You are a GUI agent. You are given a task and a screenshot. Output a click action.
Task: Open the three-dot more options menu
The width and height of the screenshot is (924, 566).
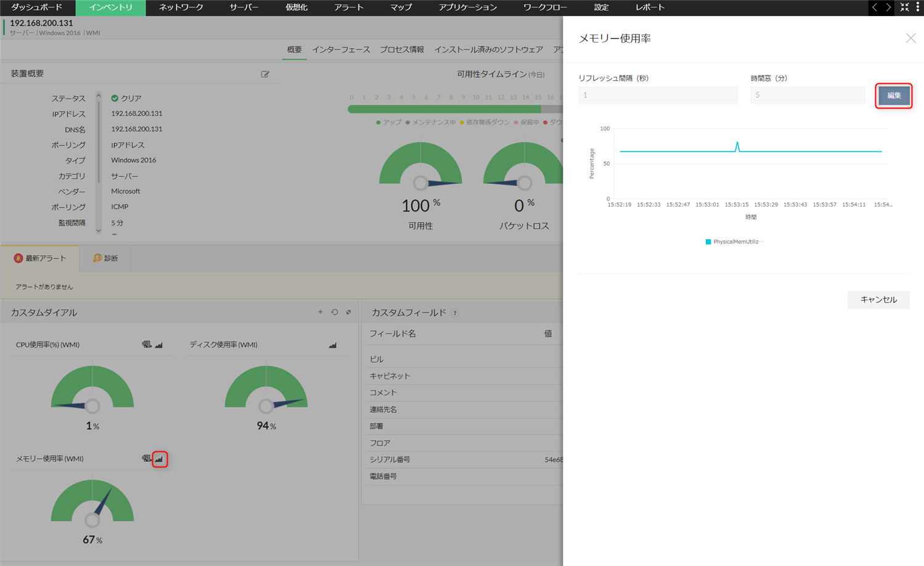point(918,7)
